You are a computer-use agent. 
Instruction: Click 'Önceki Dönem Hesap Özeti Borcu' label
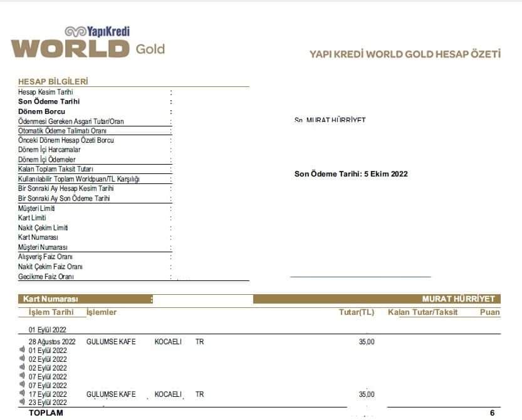click(66, 140)
